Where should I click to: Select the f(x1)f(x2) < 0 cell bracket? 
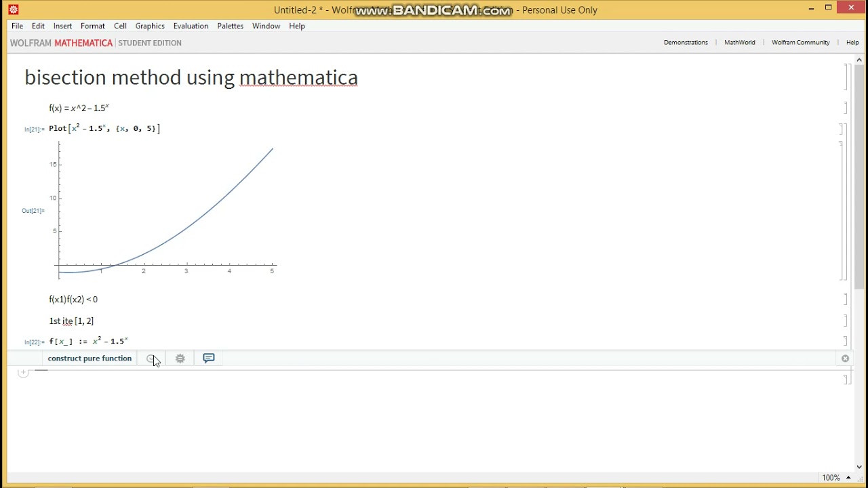845,299
